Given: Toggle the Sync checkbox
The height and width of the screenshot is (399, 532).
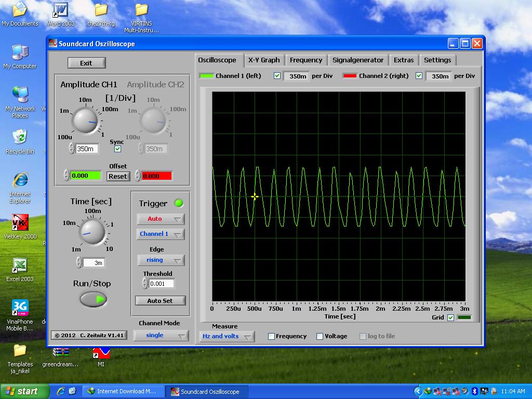Looking at the screenshot, I should 117,149.
